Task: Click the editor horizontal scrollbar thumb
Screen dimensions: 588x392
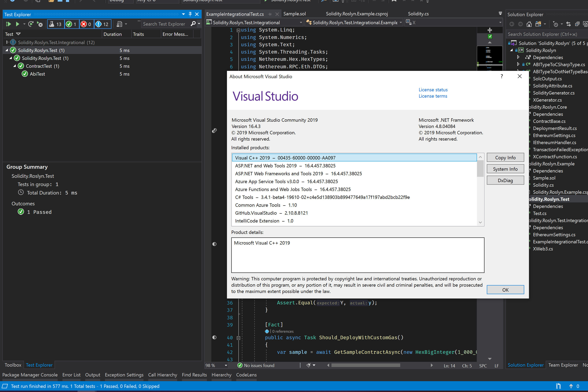Action: pyautogui.click(x=366, y=365)
